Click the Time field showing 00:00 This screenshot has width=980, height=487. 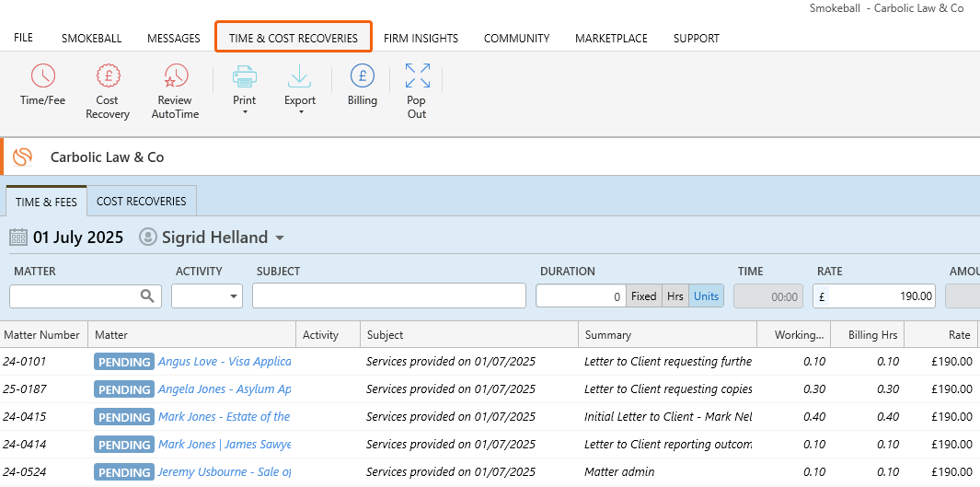(768, 296)
